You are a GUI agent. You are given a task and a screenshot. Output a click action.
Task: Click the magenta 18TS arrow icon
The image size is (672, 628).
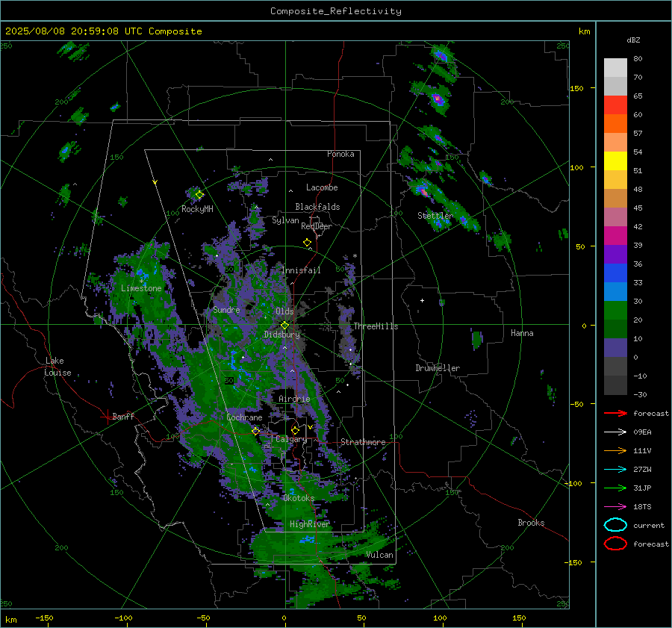coord(615,507)
